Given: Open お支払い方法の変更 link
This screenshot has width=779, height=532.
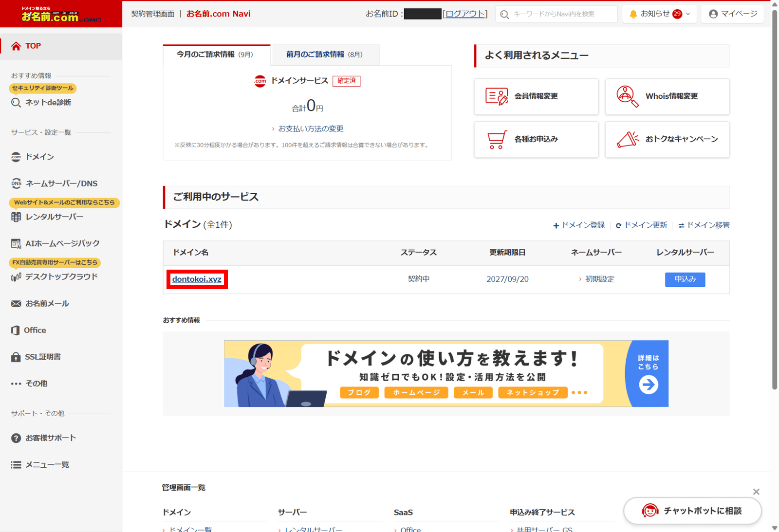Looking at the screenshot, I should click(x=311, y=129).
